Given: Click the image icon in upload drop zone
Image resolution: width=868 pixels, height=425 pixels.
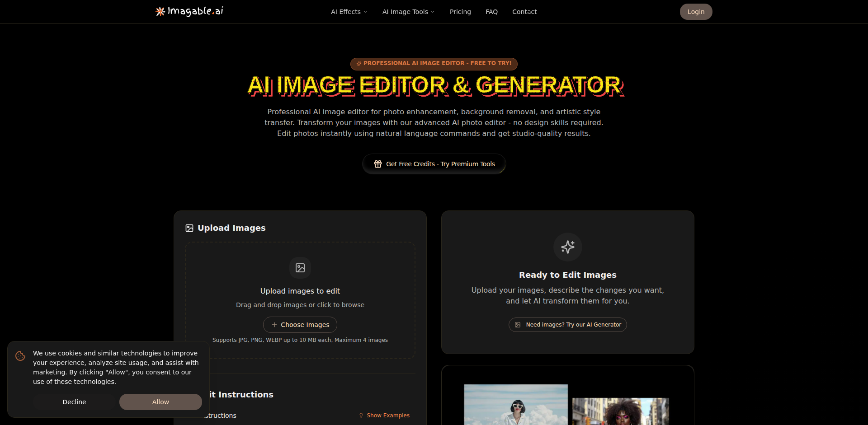Looking at the screenshot, I should point(300,268).
